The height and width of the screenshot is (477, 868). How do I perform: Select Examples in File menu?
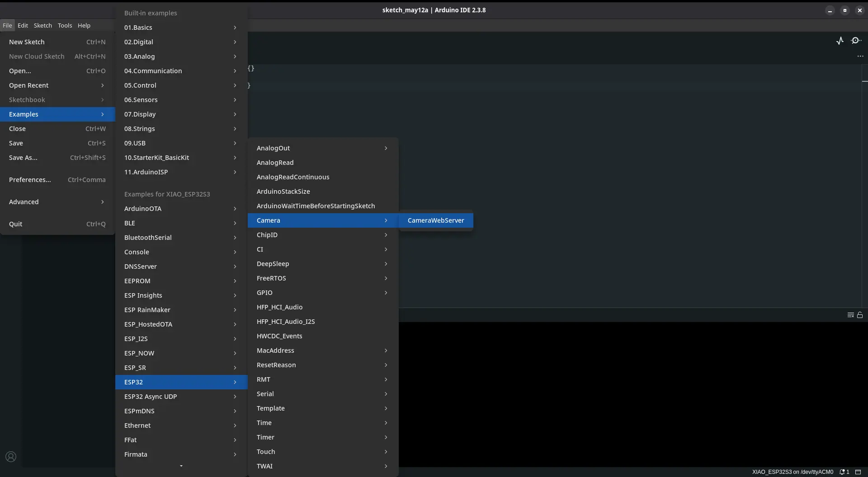click(x=57, y=114)
